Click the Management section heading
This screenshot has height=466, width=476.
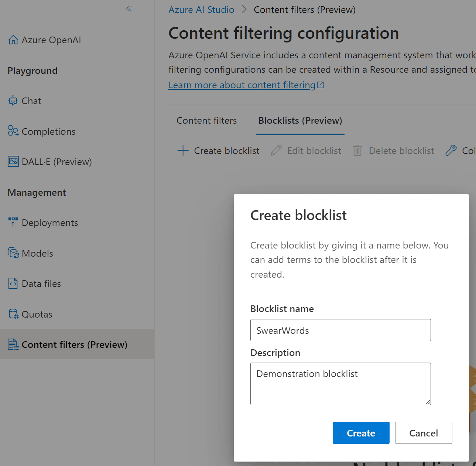37,192
